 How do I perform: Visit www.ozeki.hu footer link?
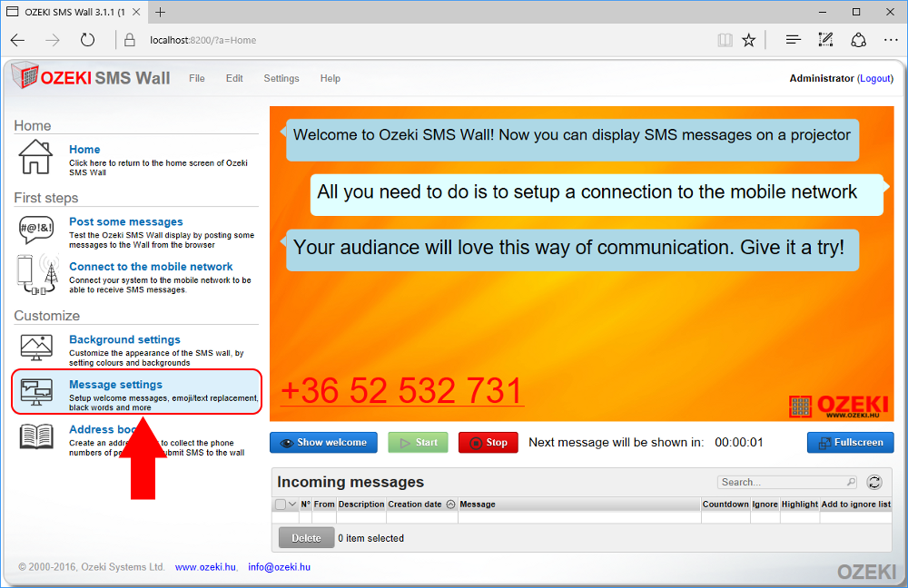click(205, 567)
